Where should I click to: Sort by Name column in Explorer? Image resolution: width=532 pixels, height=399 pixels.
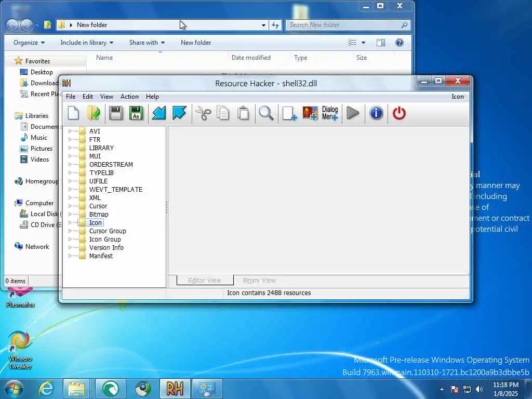[104, 58]
